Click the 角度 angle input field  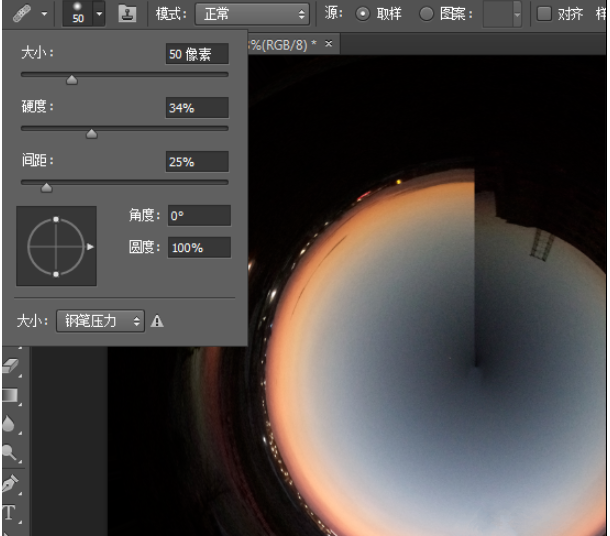coord(198,215)
